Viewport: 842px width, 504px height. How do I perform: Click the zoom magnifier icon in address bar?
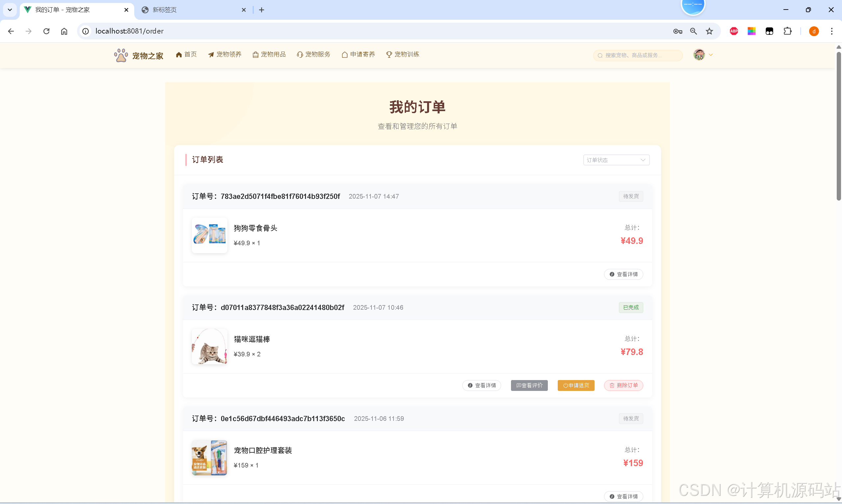(x=694, y=31)
